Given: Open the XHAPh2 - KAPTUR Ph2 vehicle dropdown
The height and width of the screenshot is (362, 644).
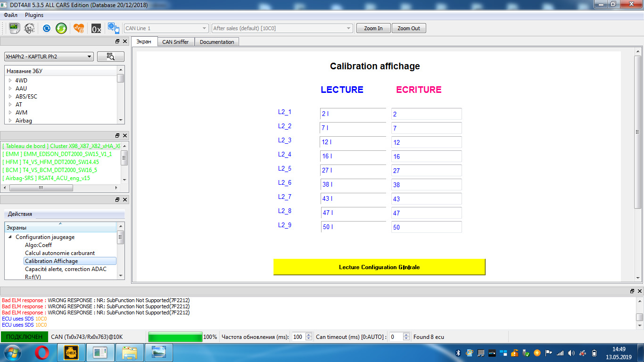Looking at the screenshot, I should [49, 57].
